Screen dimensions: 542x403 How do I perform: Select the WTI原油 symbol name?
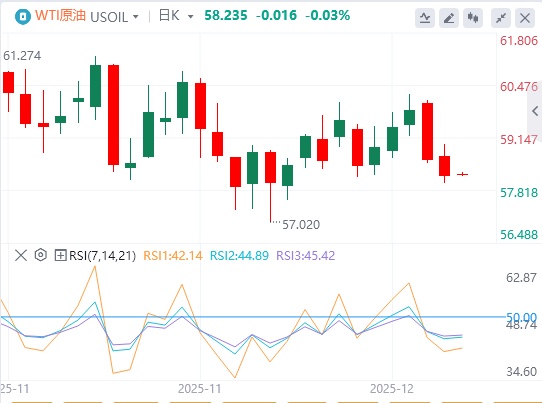60,16
